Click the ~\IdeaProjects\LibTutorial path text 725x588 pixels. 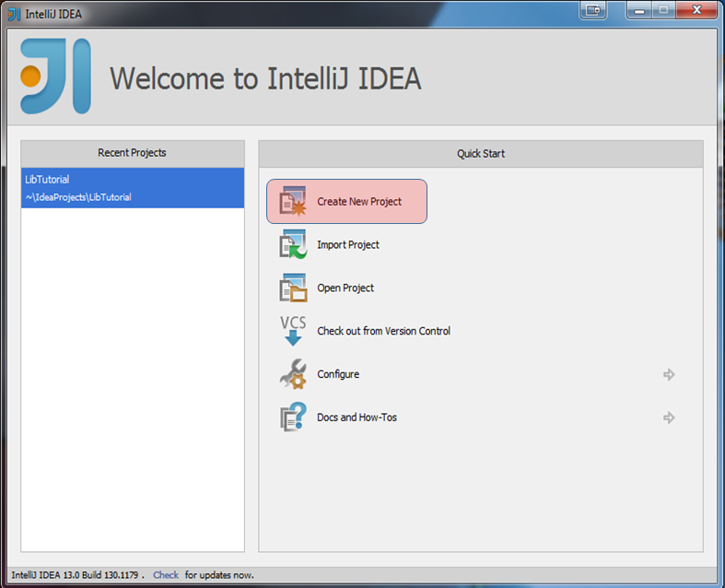pos(78,197)
